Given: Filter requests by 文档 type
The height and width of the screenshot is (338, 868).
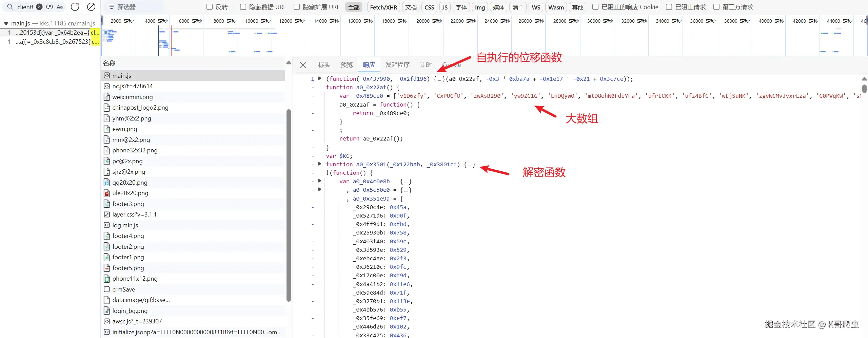Looking at the screenshot, I should (411, 7).
